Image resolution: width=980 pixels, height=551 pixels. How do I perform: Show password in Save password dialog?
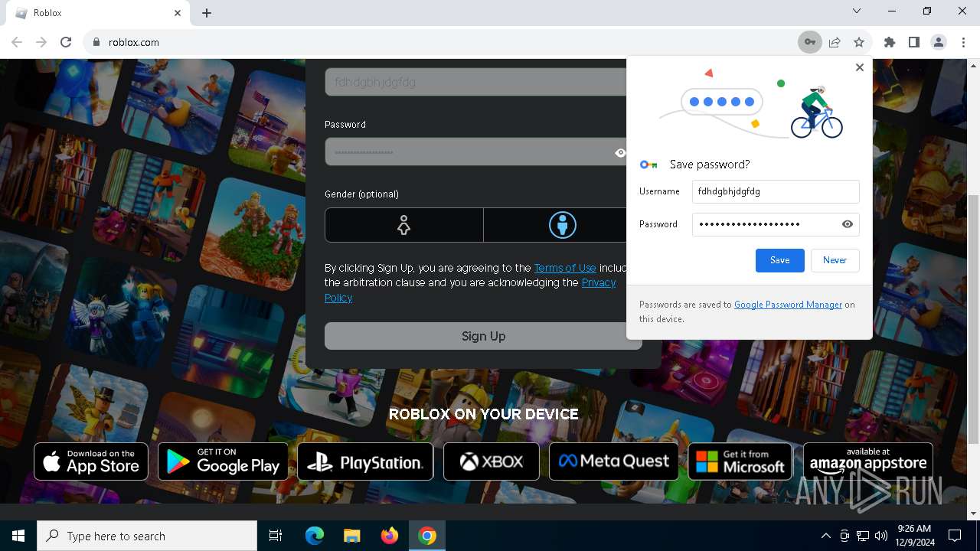pos(847,224)
